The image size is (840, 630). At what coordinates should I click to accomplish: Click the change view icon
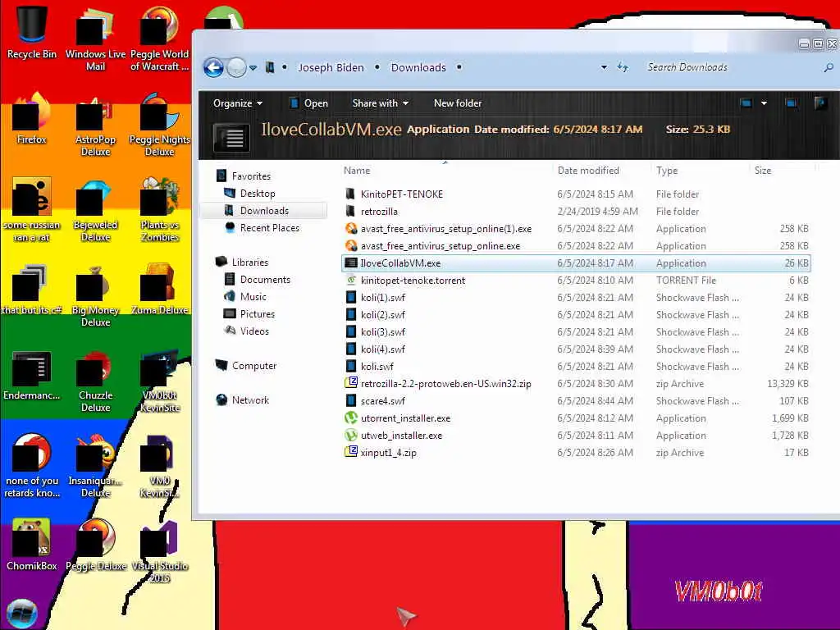tap(746, 103)
